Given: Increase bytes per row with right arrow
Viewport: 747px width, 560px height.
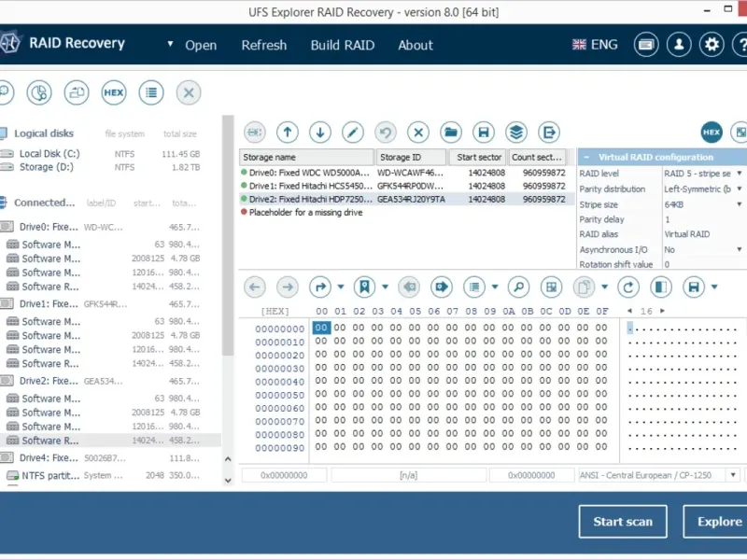Looking at the screenshot, I should [x=662, y=311].
